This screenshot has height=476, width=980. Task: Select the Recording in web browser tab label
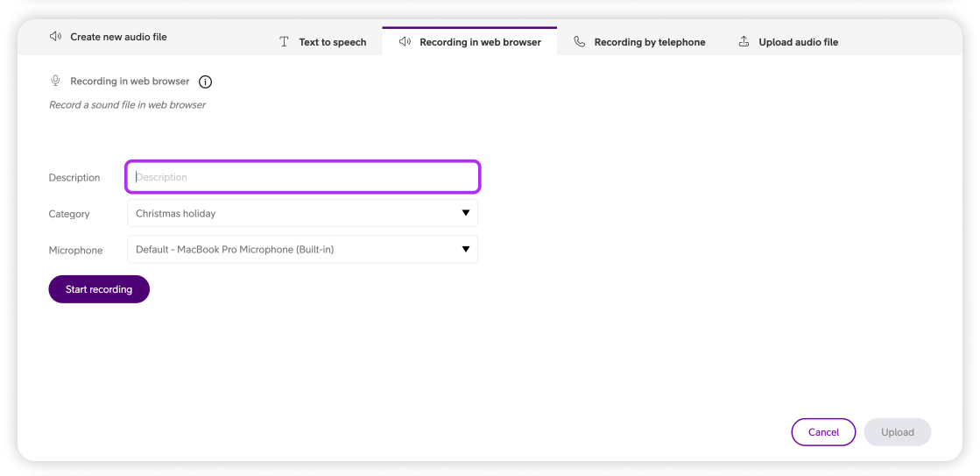tap(480, 42)
